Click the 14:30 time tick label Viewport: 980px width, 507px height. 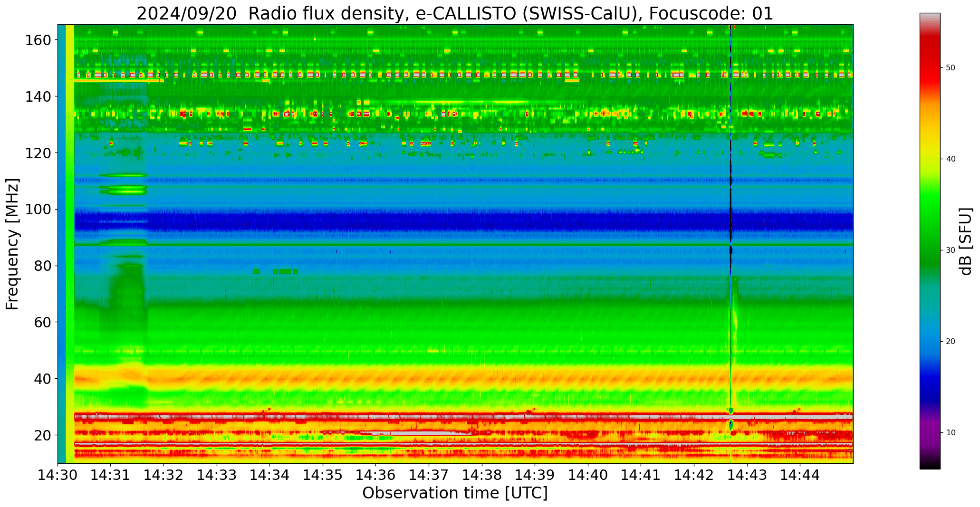tap(58, 474)
